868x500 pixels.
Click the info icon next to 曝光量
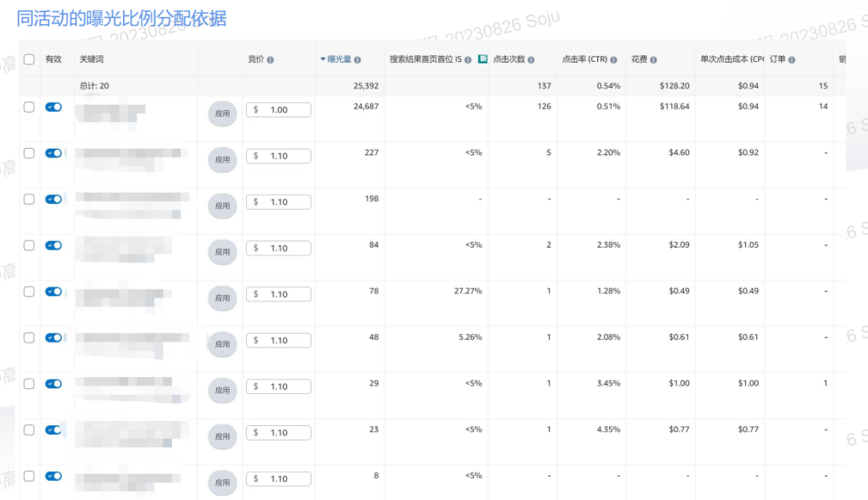pyautogui.click(x=358, y=59)
